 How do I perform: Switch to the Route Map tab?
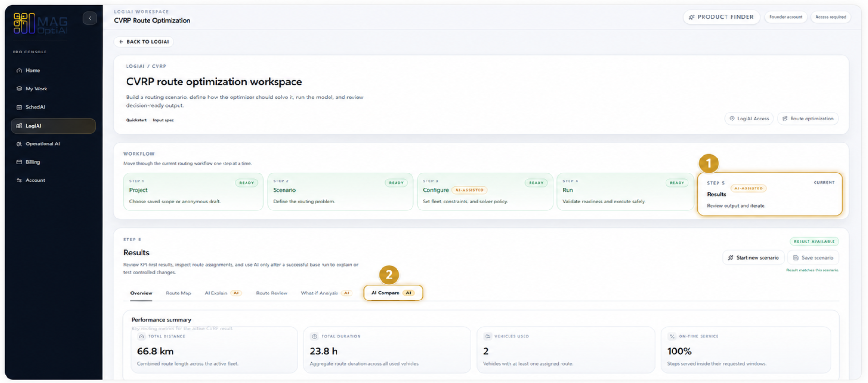tap(179, 293)
